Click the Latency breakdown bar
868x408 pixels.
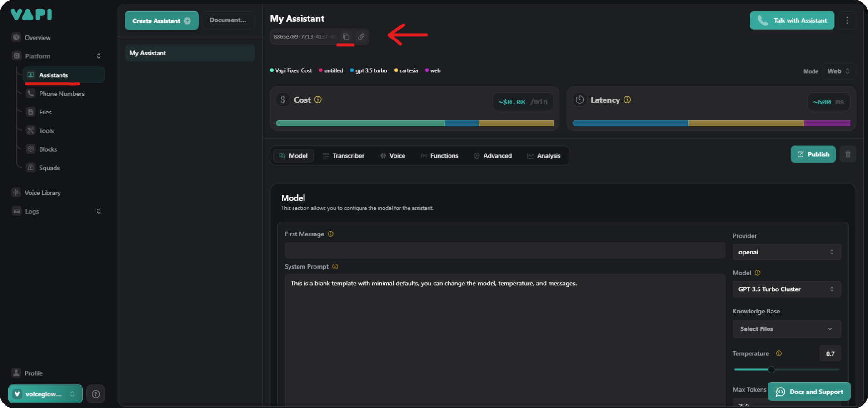711,123
